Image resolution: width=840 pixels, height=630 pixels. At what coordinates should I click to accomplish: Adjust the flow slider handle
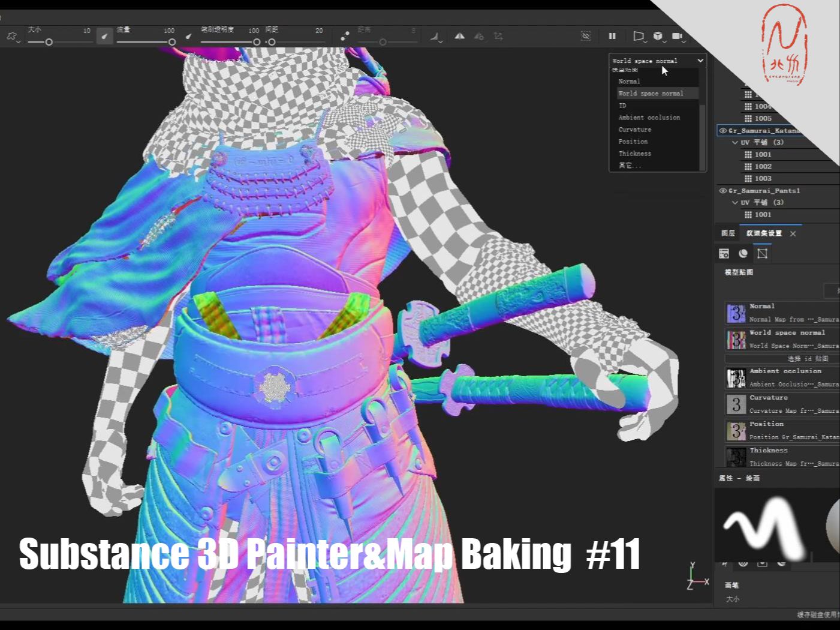click(172, 42)
